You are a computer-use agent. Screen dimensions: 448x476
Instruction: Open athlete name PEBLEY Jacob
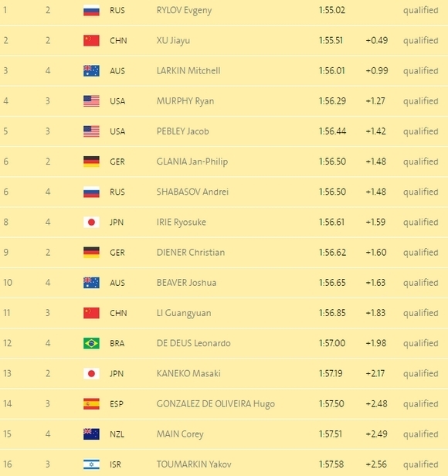[x=183, y=131]
